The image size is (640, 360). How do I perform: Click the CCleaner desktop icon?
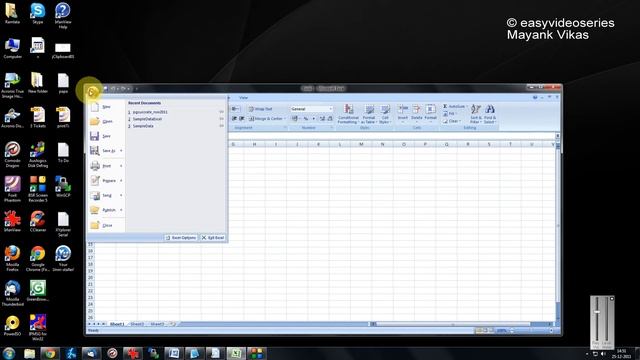pos(38,221)
